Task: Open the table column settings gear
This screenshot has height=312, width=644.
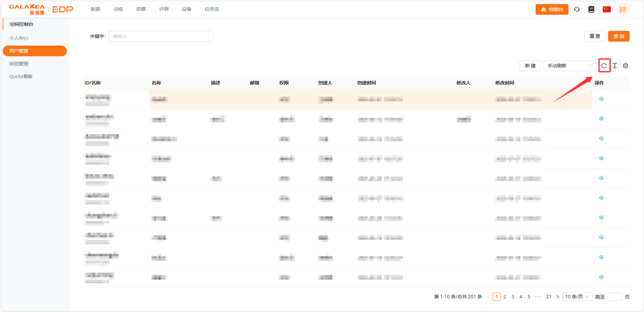Action: pos(626,66)
